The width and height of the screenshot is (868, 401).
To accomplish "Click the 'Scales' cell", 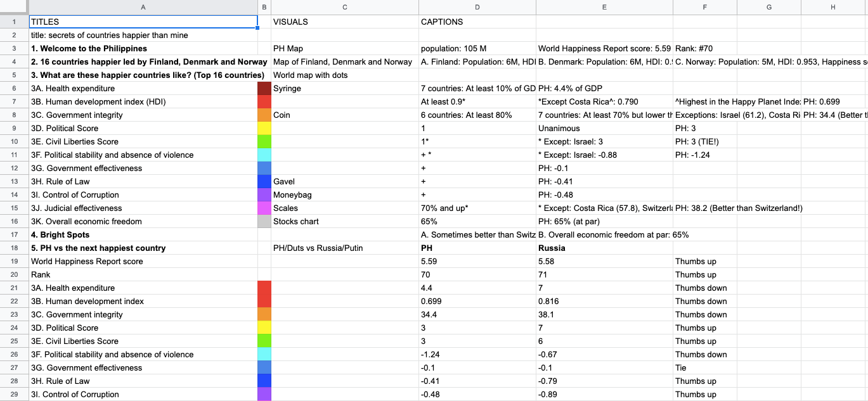I will point(344,208).
